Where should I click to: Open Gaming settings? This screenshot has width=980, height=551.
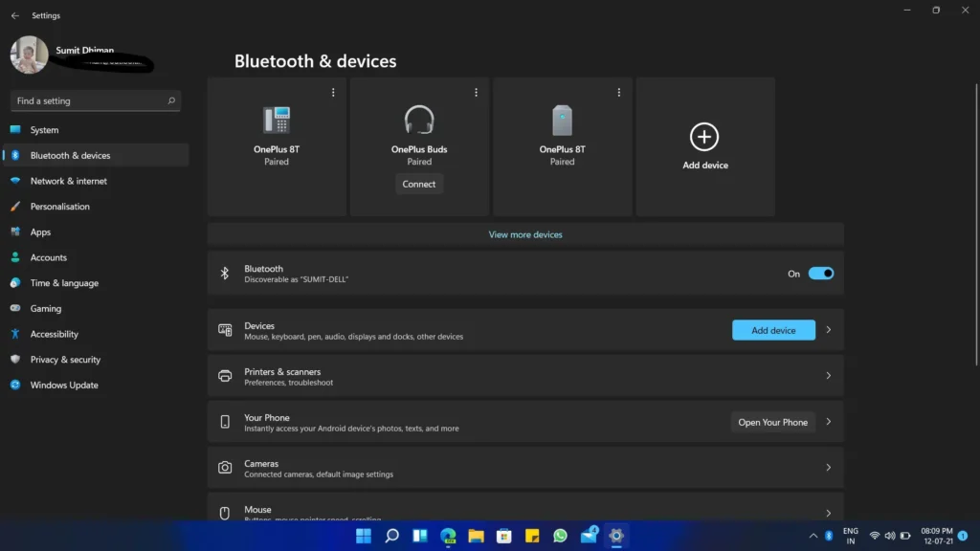(96, 309)
